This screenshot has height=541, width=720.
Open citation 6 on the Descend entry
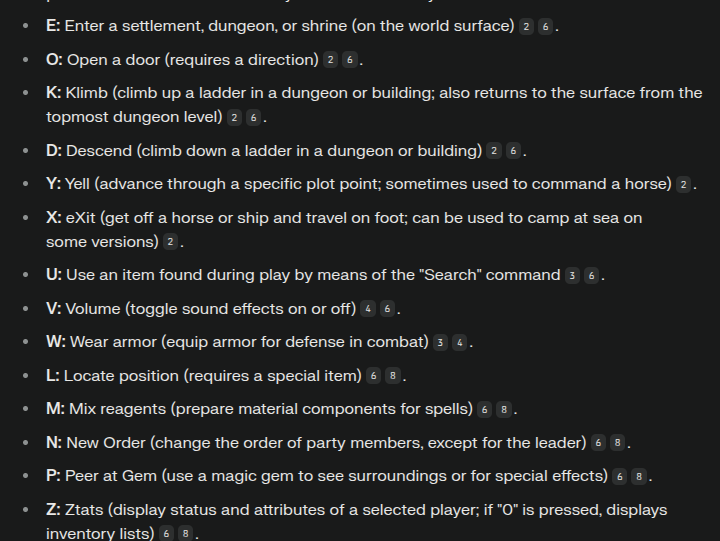[513, 151]
